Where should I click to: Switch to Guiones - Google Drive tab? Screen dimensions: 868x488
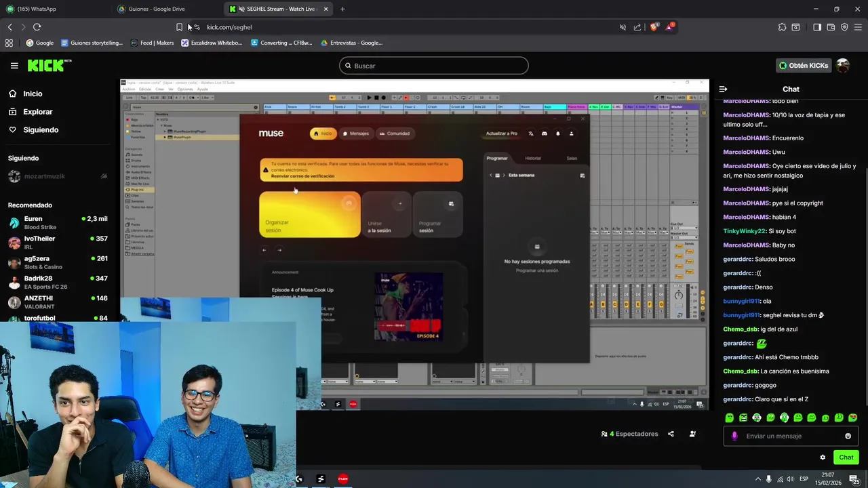166,9
